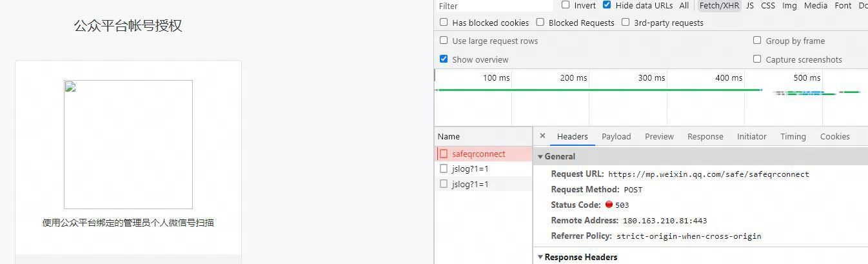Enable Has blocked cookies filter

pos(444,22)
